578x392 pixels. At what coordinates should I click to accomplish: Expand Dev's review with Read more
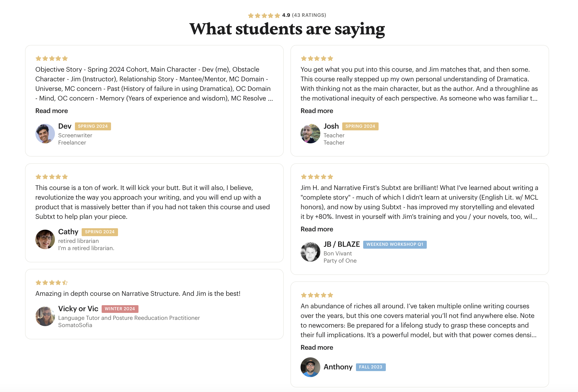coord(52,111)
